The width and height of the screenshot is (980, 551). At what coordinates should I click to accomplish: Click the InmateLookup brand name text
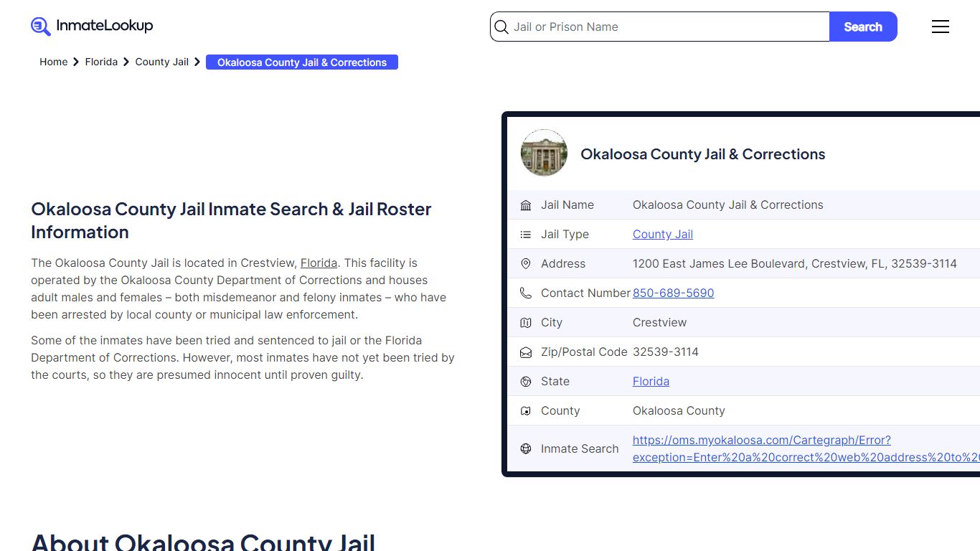105,26
